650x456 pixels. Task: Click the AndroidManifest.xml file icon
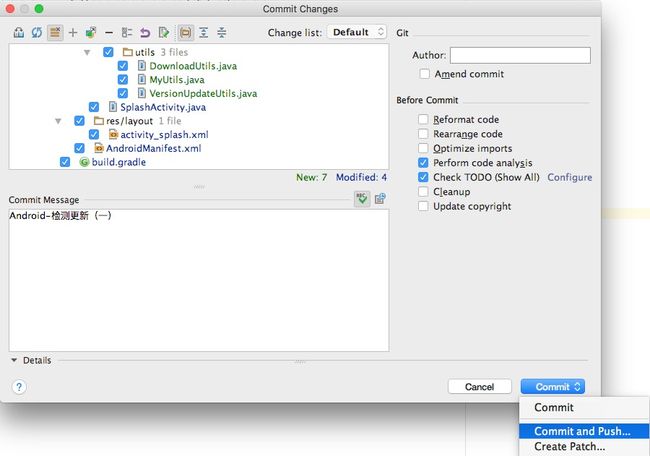pos(99,148)
